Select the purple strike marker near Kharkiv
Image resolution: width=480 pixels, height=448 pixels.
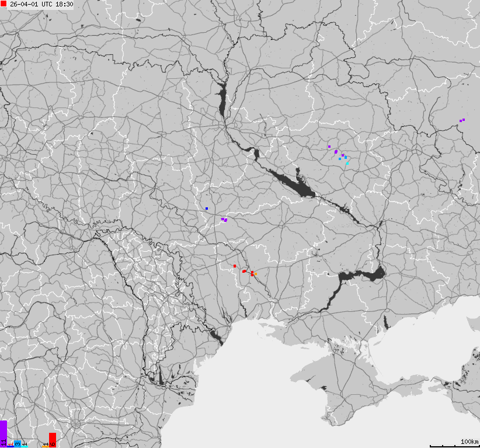[329, 147]
